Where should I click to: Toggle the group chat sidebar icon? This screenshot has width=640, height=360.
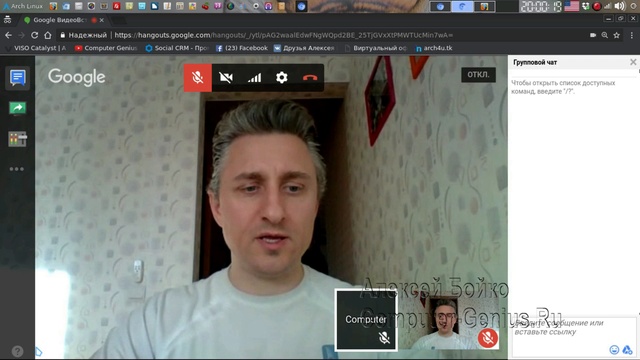click(18, 78)
